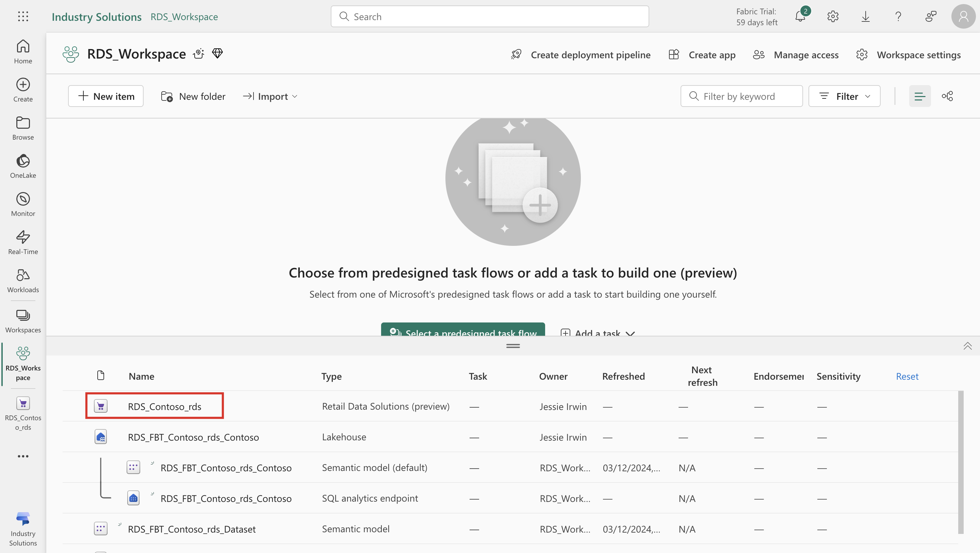Click file type icon column header
The width and height of the screenshot is (980, 553).
[x=100, y=375]
